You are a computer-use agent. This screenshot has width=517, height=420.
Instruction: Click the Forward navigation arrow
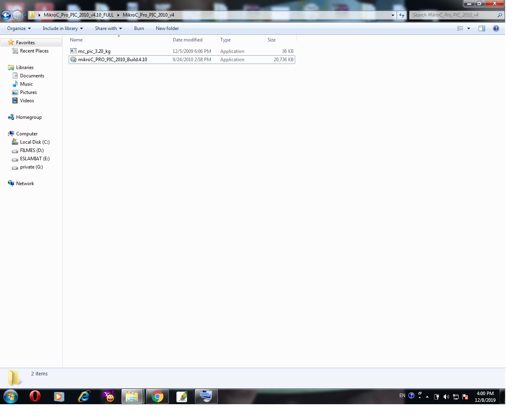pos(17,15)
